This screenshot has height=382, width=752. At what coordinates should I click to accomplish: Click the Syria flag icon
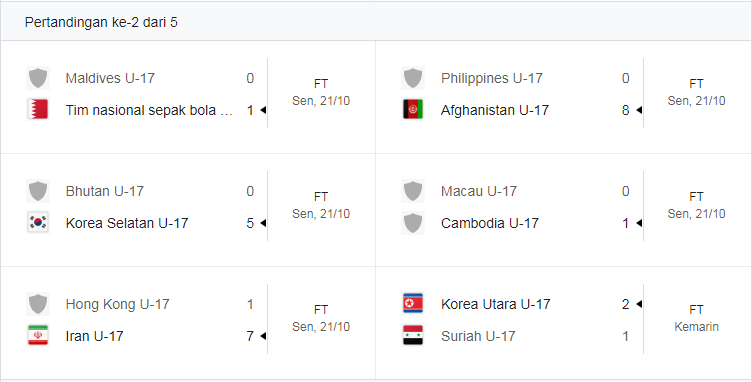(x=413, y=336)
